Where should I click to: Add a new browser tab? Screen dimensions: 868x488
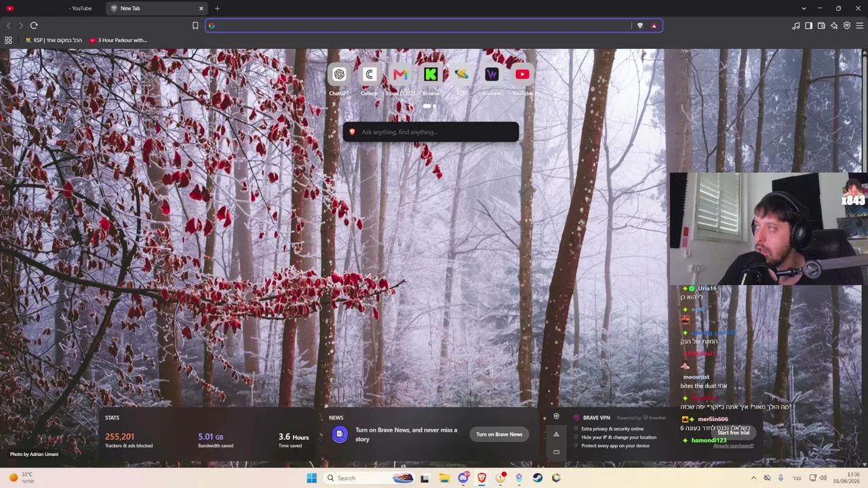coord(217,8)
